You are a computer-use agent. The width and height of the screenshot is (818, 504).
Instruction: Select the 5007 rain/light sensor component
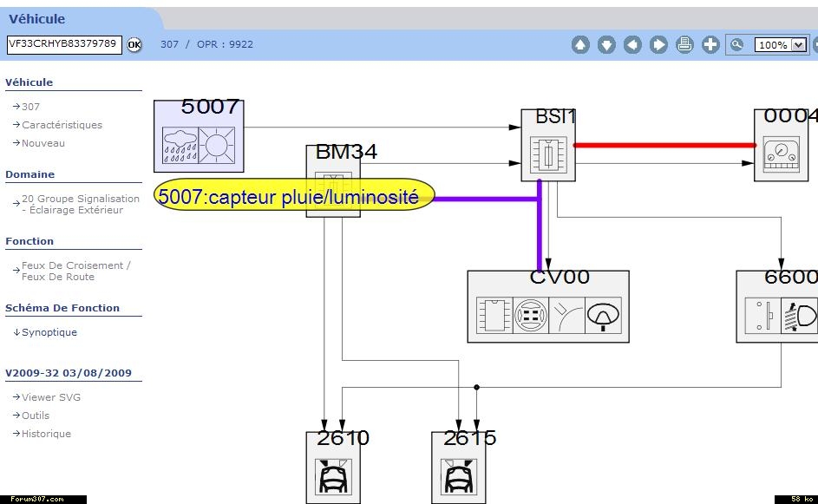click(x=199, y=136)
